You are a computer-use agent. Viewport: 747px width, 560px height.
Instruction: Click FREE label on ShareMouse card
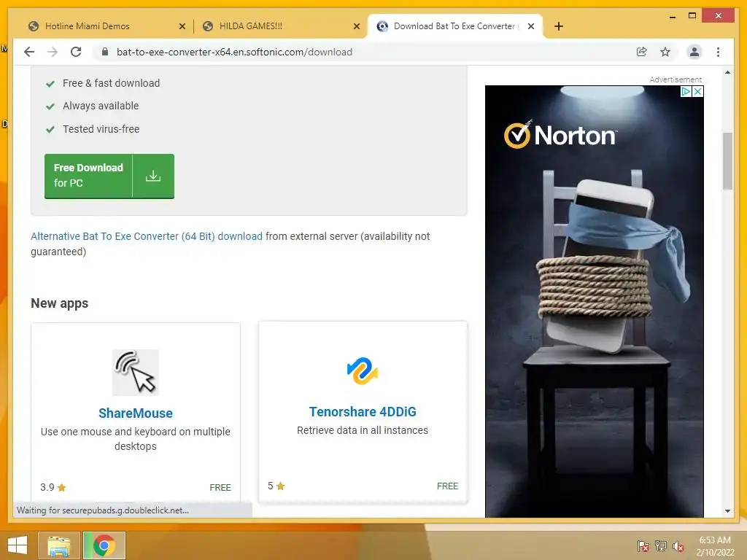pos(220,487)
